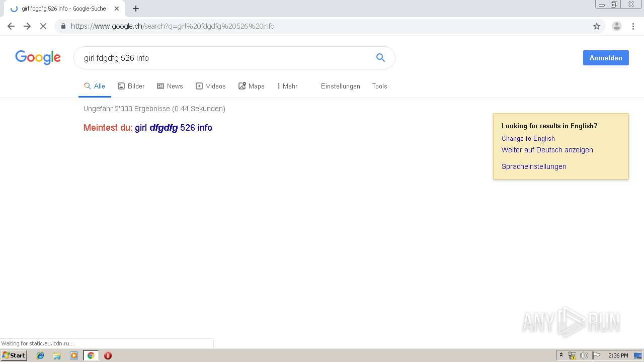Open Windows Explorer folder icon
Image resolution: width=644 pixels, height=362 pixels.
(x=57, y=355)
